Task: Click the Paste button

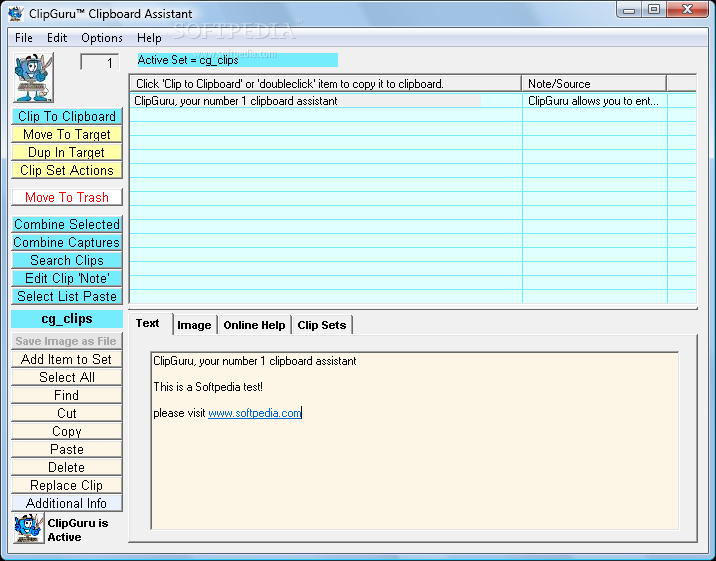Action: pyautogui.click(x=67, y=449)
